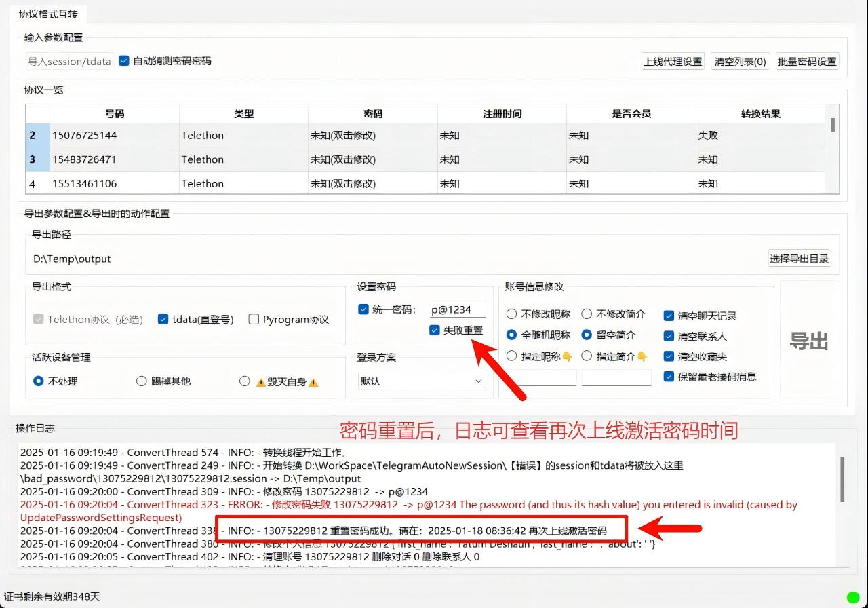Select row header number 4

coord(38,183)
